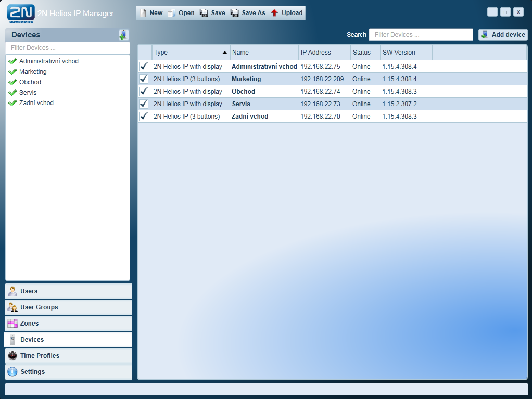532x400 pixels.
Task: Open the Time Profiles section
Action: click(68, 356)
